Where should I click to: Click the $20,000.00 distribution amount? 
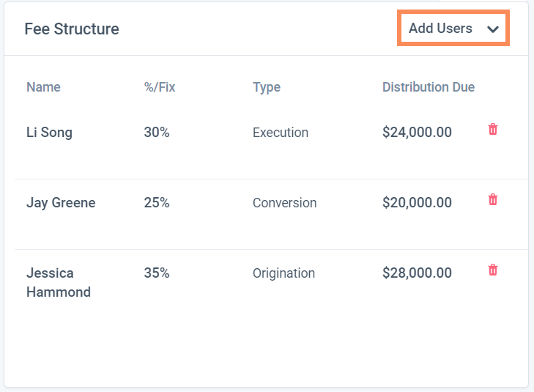point(417,203)
